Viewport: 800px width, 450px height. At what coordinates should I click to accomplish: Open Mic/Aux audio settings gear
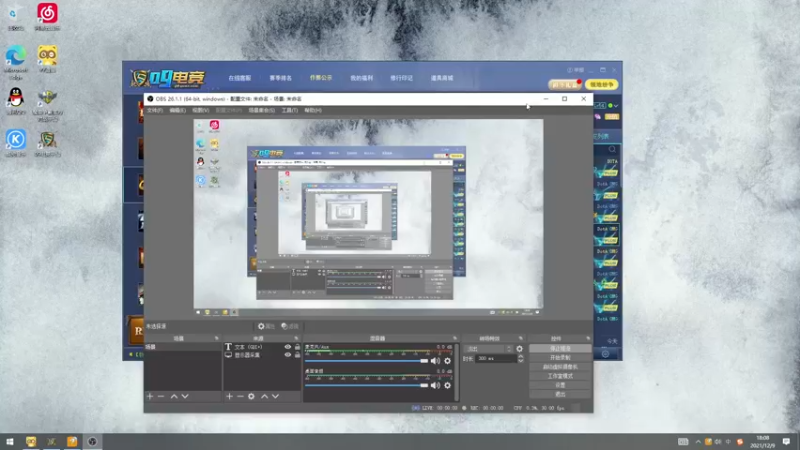(447, 361)
